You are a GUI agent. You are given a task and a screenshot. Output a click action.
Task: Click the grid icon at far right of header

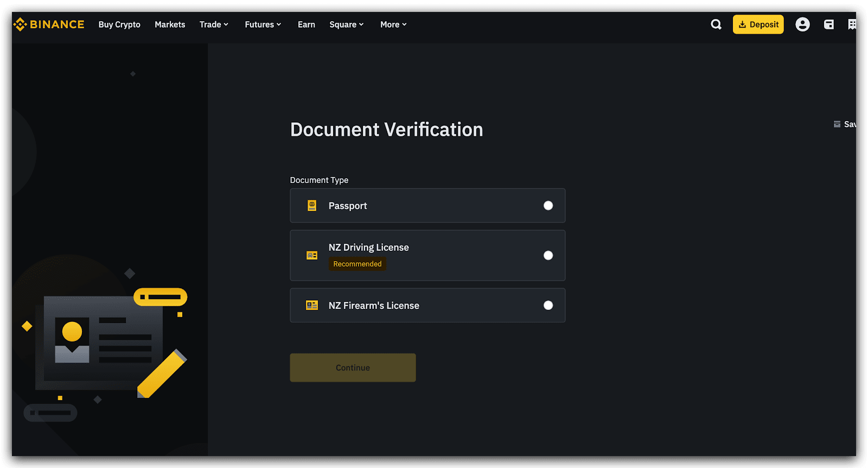(852, 24)
